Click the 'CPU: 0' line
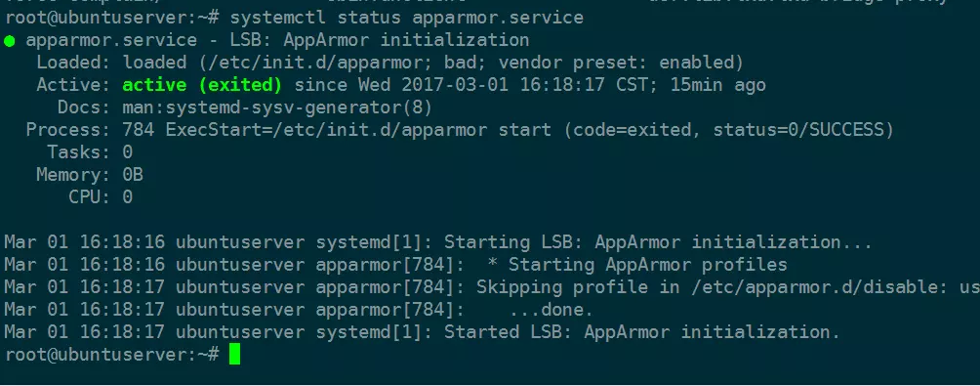Viewport: 980px width, 386px height. (x=101, y=197)
